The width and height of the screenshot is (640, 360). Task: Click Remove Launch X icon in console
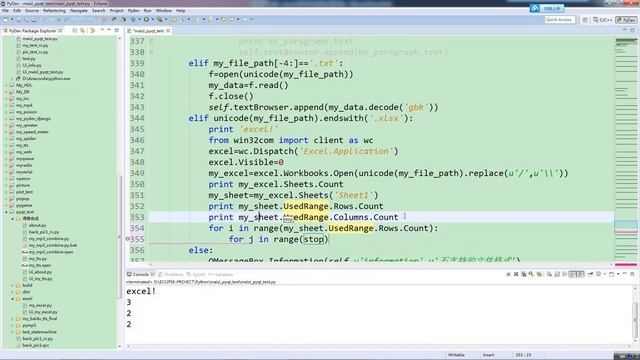(516, 274)
